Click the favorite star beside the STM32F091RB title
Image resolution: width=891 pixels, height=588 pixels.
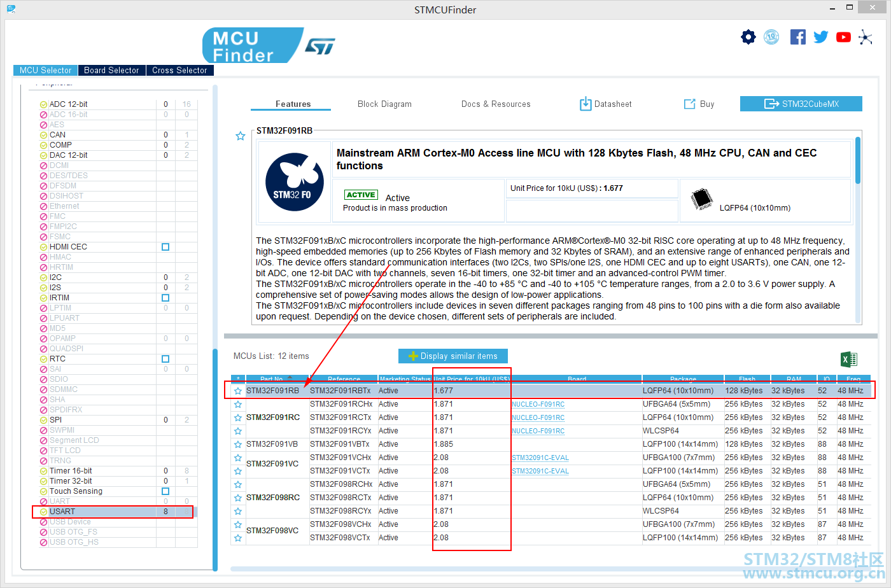[x=241, y=136]
